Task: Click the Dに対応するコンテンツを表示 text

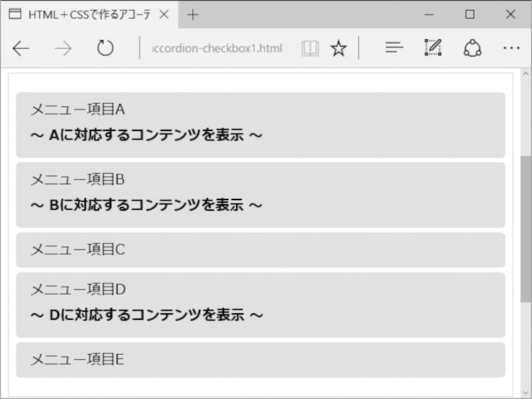Action: [x=146, y=316]
